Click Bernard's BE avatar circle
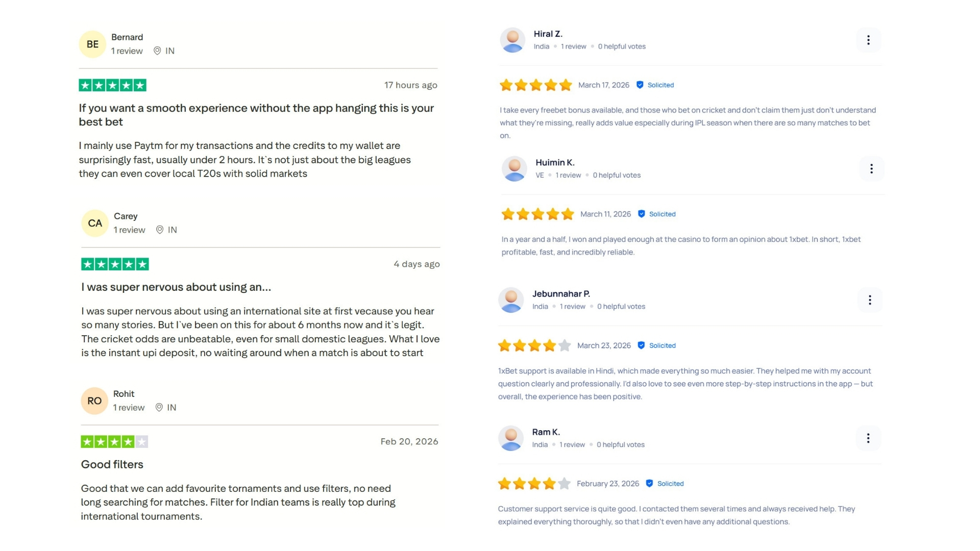Screen dimensions: 980x551 (x=92, y=44)
